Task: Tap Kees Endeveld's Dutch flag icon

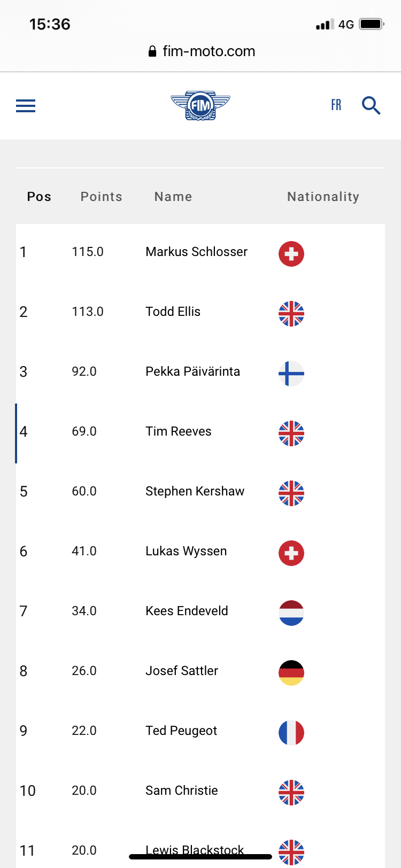Action: (x=291, y=613)
